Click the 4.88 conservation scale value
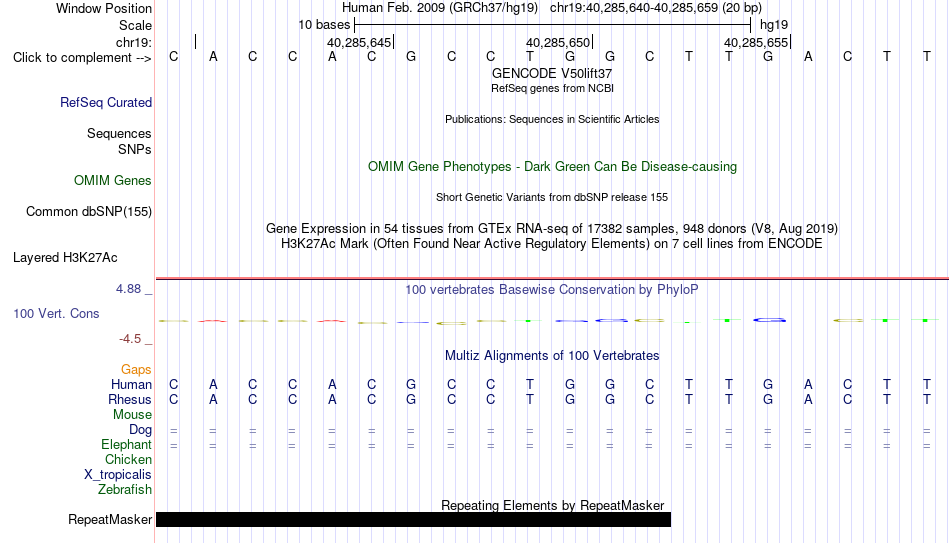950x543 pixels. coord(128,289)
